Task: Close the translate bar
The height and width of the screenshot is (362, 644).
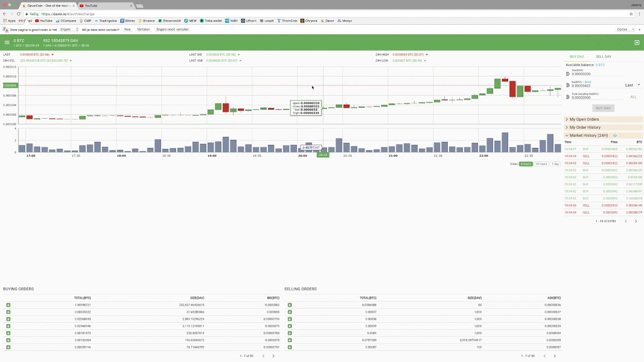Action: coord(639,29)
